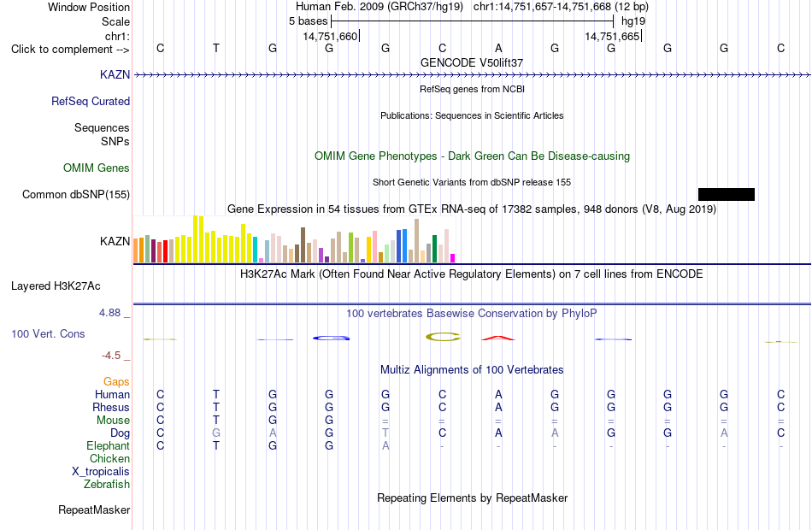Click the Zebrafish species row label
Viewport: 812px width, 530px height.
pyautogui.click(x=107, y=485)
